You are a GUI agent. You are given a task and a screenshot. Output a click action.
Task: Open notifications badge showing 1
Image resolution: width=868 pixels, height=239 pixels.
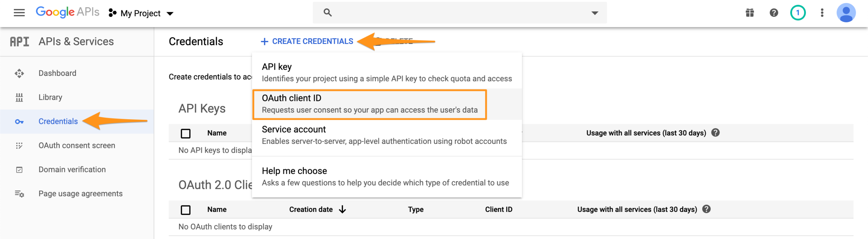point(798,13)
